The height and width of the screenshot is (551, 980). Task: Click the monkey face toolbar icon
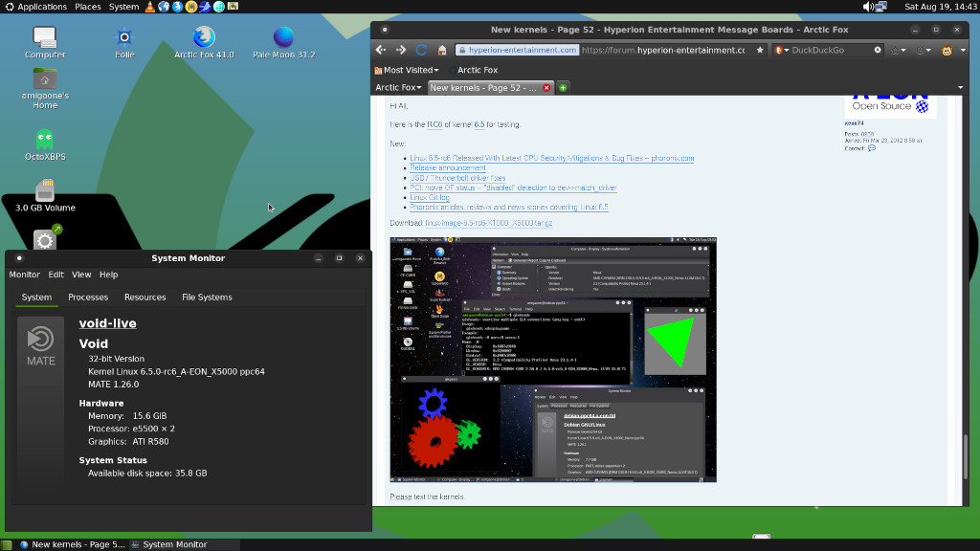coord(947,51)
